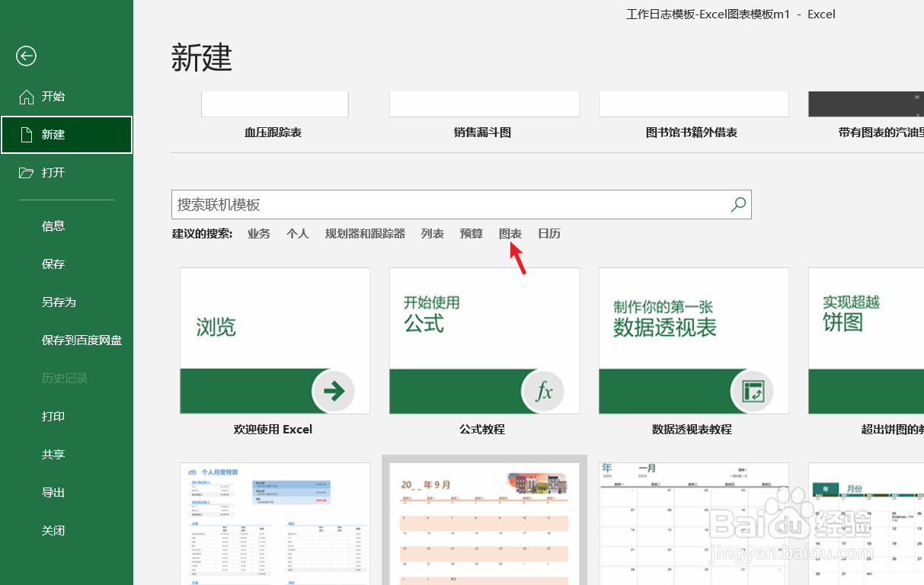Image resolution: width=924 pixels, height=585 pixels.
Task: Click the open folder icon beside 打开
Action: pyautogui.click(x=27, y=173)
